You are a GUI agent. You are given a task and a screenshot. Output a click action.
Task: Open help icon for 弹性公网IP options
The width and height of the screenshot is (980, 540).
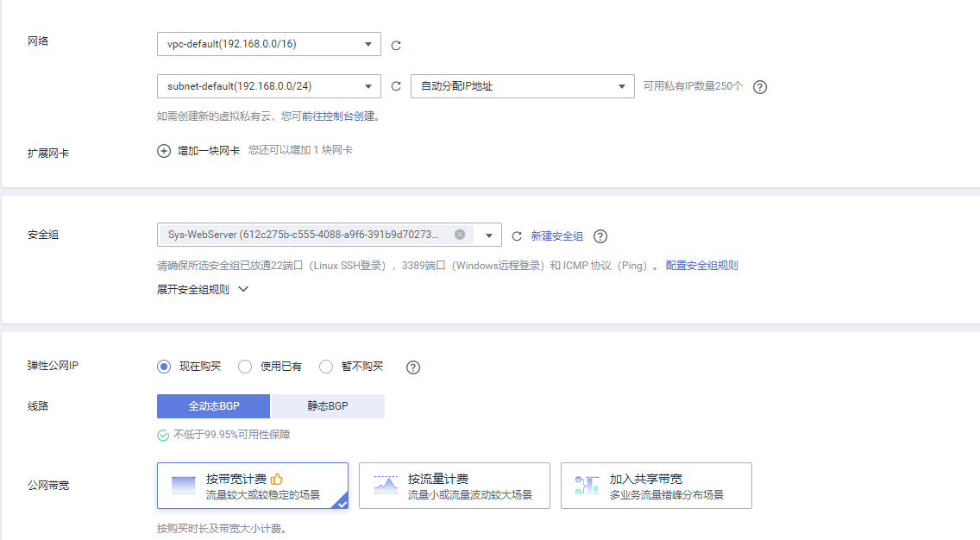click(412, 367)
